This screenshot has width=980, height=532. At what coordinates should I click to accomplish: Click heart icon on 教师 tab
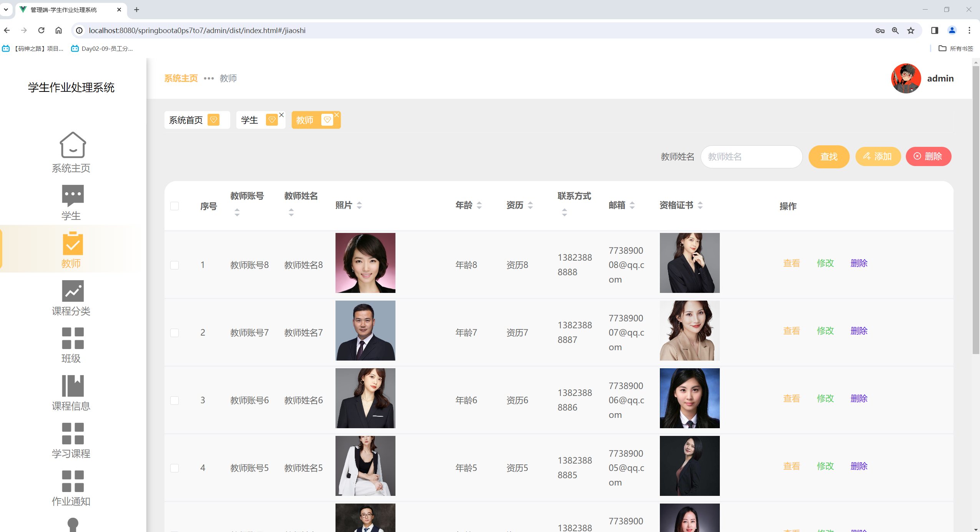327,120
